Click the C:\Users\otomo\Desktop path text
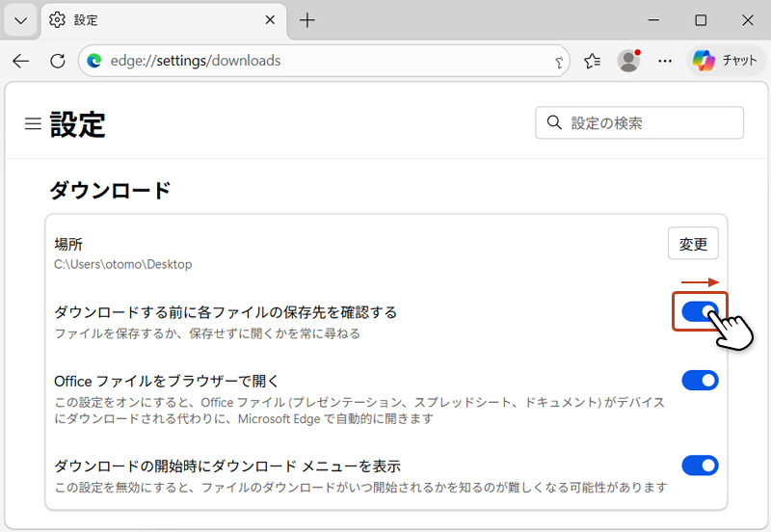The height and width of the screenshot is (532, 771). (x=123, y=264)
